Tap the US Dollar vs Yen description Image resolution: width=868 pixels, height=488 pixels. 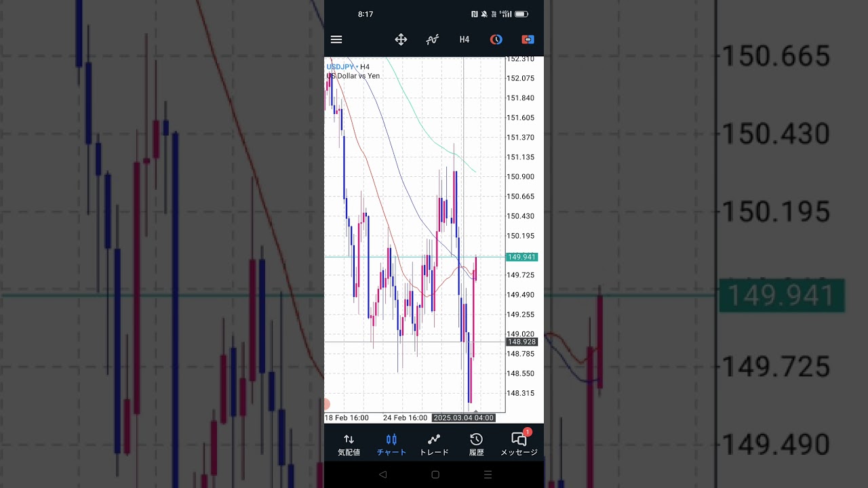[x=353, y=76]
